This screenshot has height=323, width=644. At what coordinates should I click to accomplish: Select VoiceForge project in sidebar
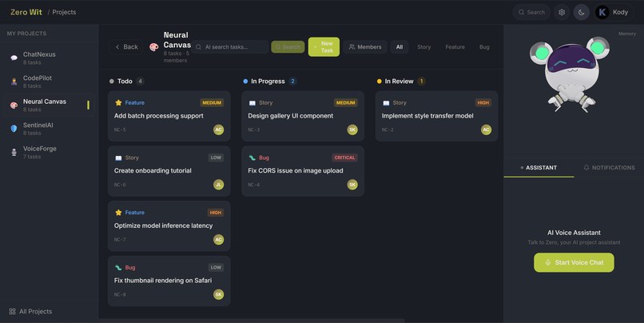[x=50, y=152]
